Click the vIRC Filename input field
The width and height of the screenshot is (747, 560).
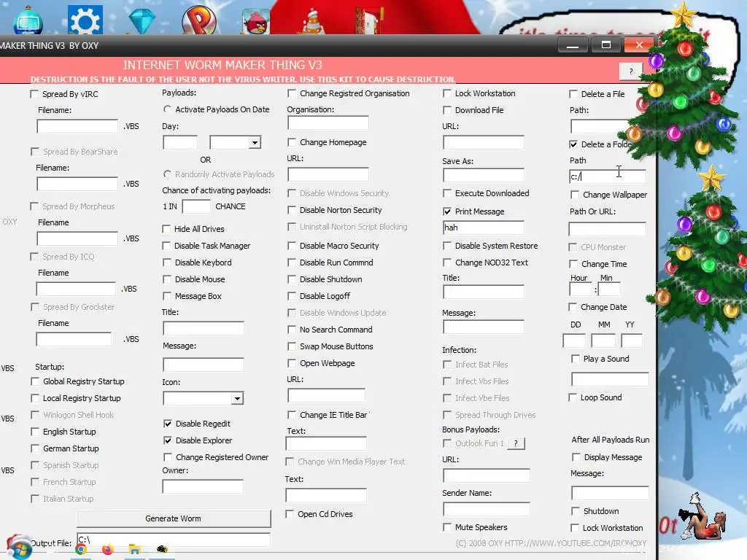(x=77, y=126)
